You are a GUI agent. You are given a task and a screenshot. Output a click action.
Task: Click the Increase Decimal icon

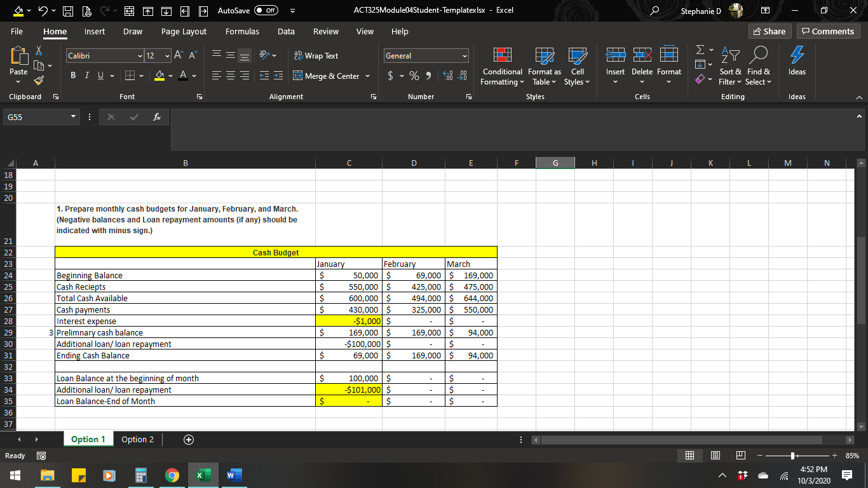(449, 75)
